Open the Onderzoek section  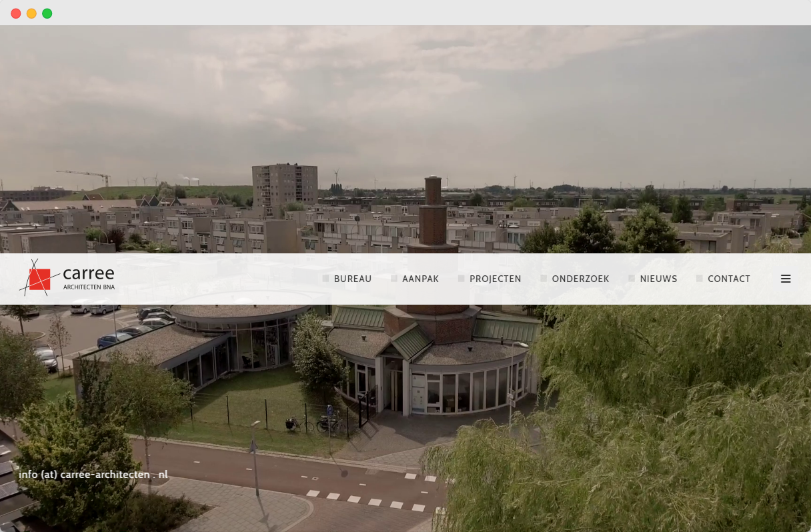pos(581,279)
